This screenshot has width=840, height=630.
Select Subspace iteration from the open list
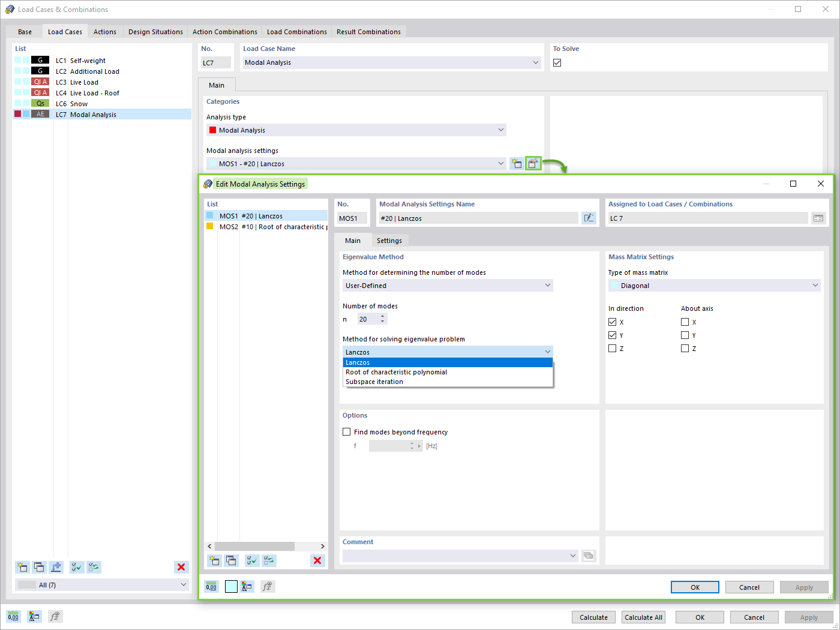click(x=374, y=382)
